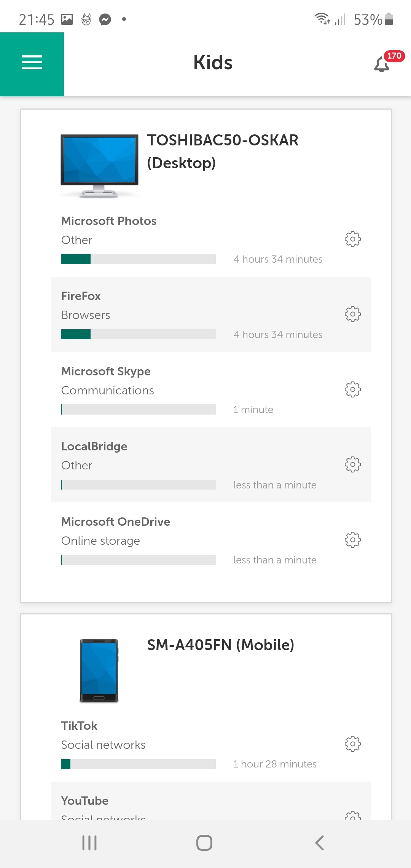Open settings gear for TikTok
This screenshot has width=411, height=868.
[x=352, y=744]
